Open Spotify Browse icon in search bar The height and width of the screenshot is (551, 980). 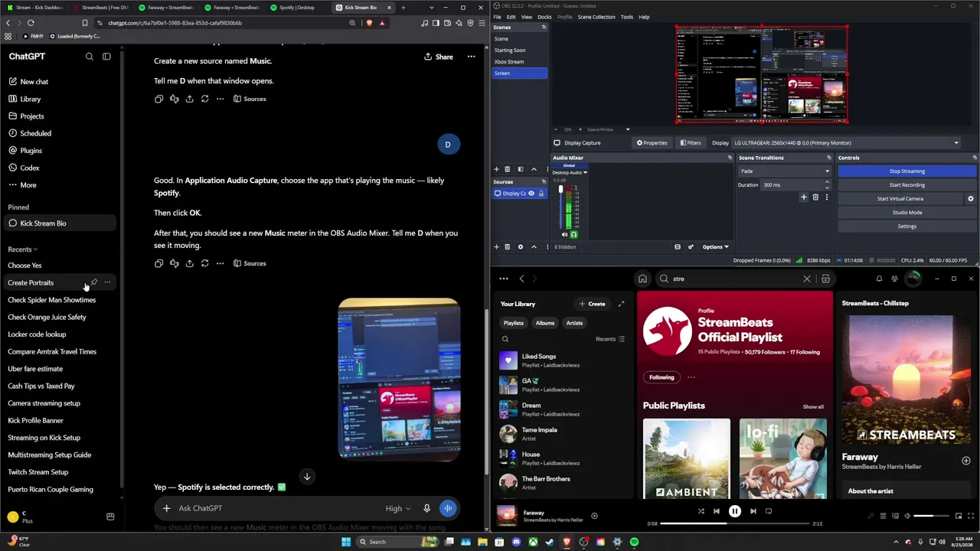[825, 279]
